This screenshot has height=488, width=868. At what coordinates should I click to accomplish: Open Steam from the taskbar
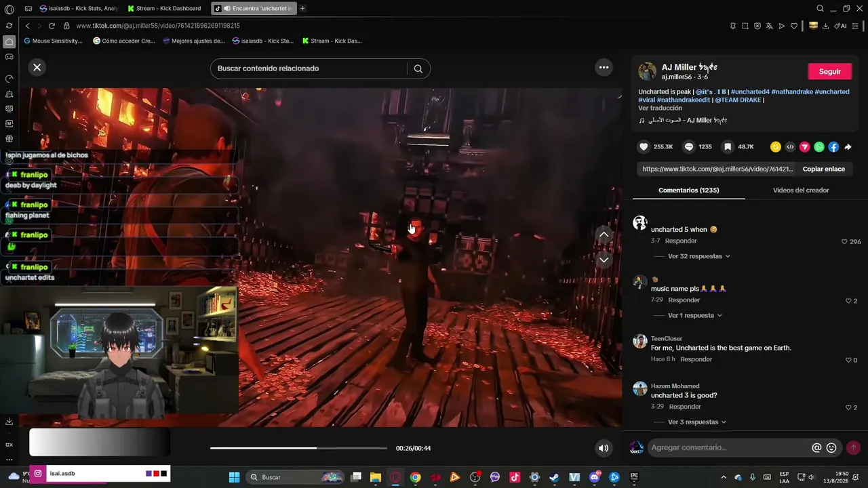554,477
